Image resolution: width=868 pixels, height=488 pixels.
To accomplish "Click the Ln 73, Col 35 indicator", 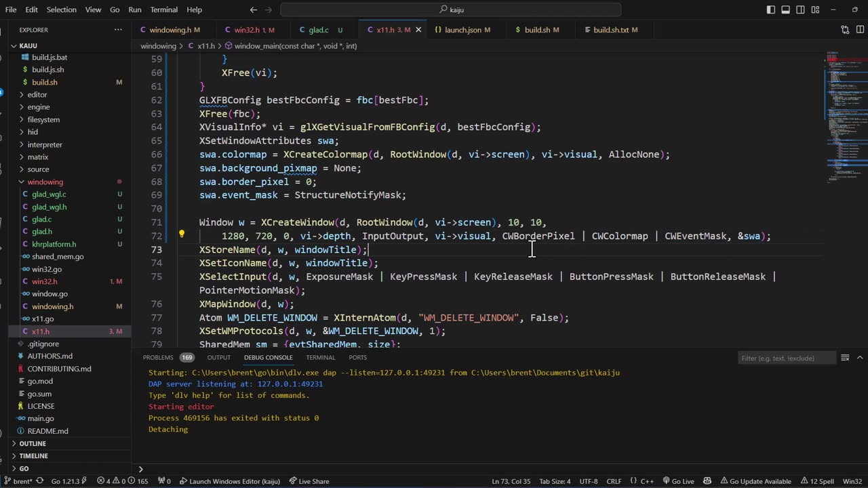I will (x=511, y=481).
